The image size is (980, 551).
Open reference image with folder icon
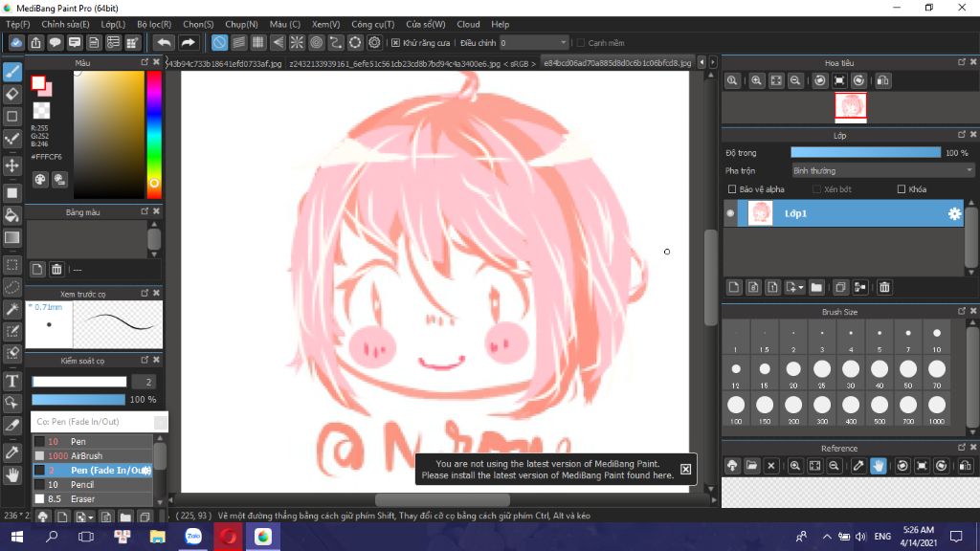tap(752, 466)
